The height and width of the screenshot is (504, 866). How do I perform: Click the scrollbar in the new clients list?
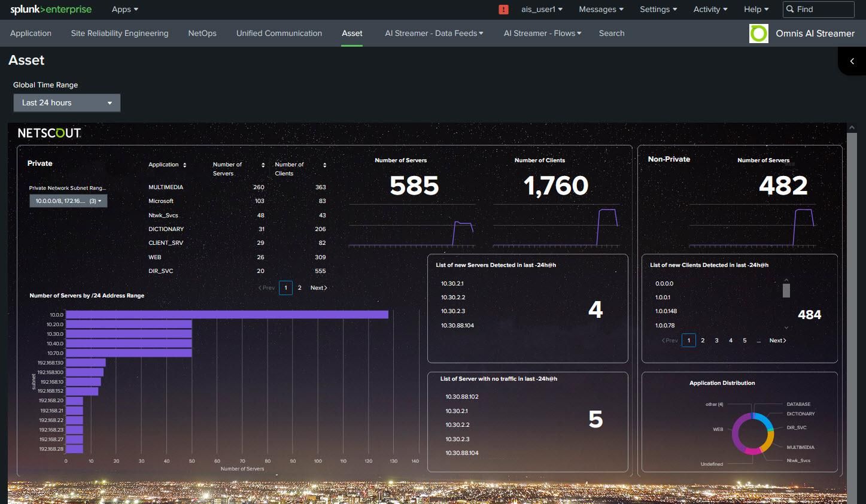[786, 290]
